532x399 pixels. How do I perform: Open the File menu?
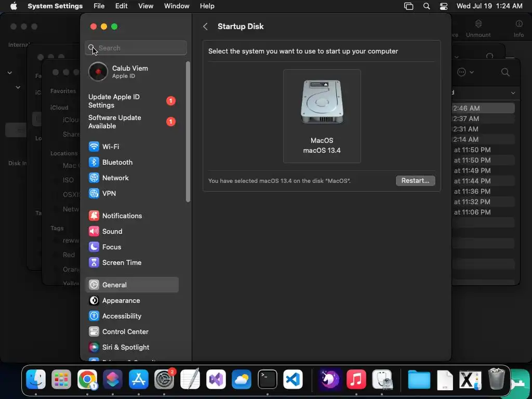pos(99,6)
